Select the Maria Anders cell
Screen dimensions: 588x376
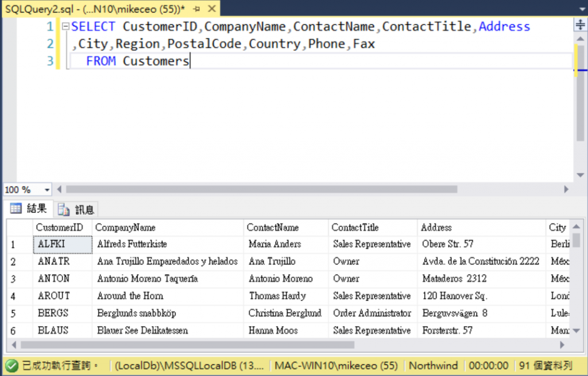[x=286, y=245]
